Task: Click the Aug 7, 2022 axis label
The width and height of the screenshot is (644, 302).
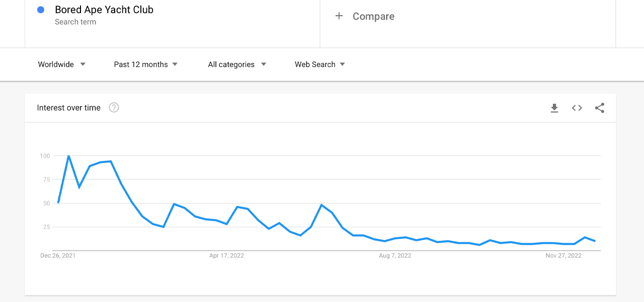Action: tap(395, 256)
